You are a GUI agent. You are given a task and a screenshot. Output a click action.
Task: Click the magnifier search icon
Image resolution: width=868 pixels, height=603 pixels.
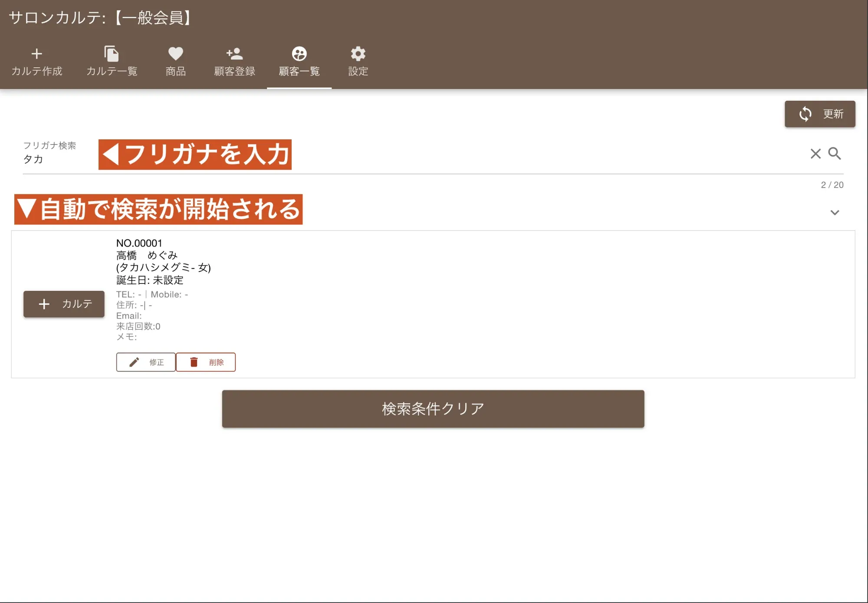click(835, 154)
